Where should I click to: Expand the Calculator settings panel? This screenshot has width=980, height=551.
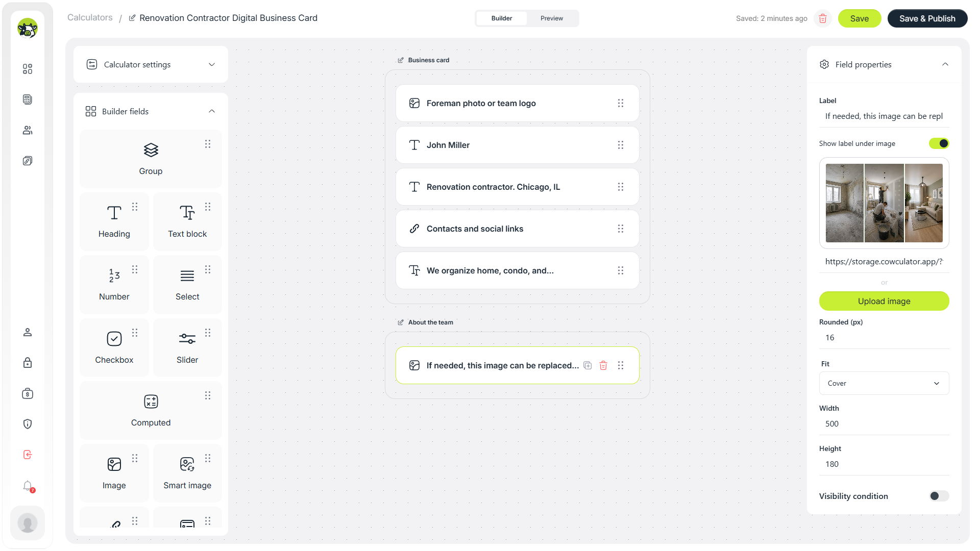coord(151,64)
